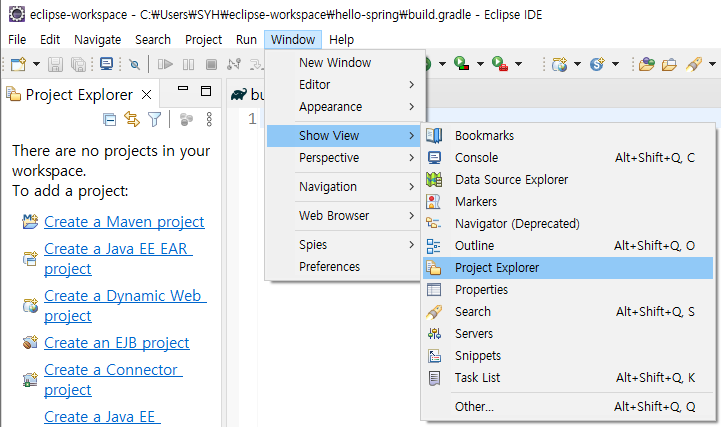Open the Search menu in menu bar
The height and width of the screenshot is (427, 721).
[x=153, y=40]
